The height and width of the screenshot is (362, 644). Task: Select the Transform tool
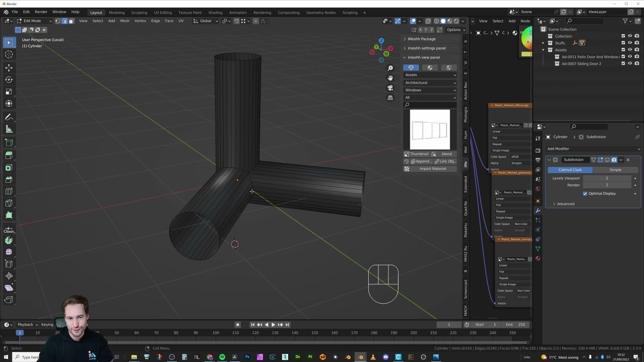pos(9,104)
